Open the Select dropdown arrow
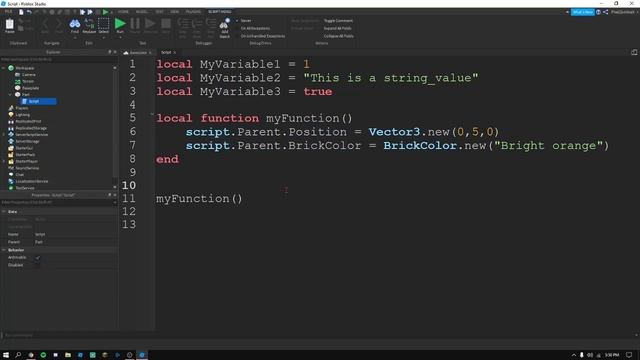Viewport: 640px width, 360px height. 104,38
